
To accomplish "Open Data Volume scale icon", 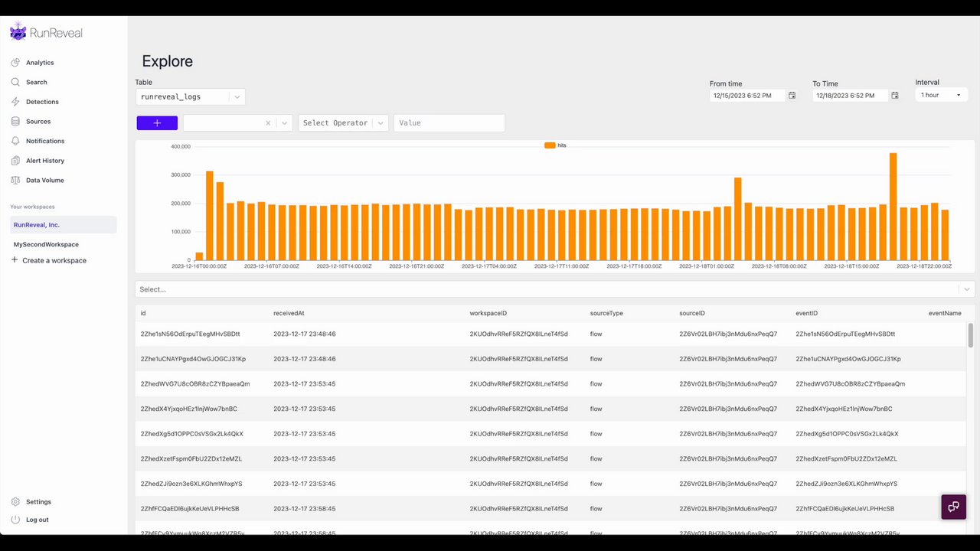I will (x=15, y=181).
